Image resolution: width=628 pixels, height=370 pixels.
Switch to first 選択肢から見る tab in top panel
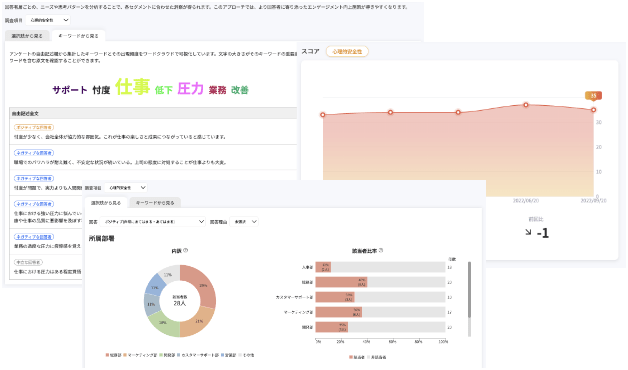click(x=27, y=36)
